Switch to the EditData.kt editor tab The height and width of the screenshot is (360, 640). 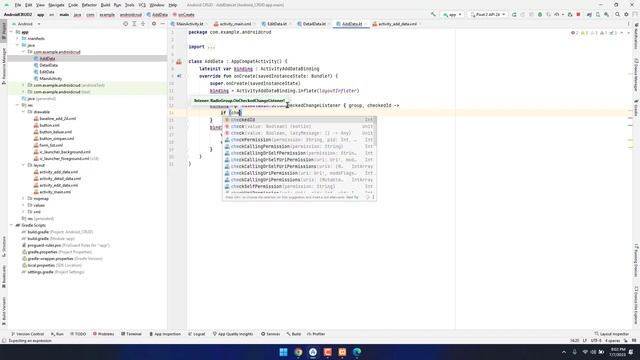coord(276,24)
